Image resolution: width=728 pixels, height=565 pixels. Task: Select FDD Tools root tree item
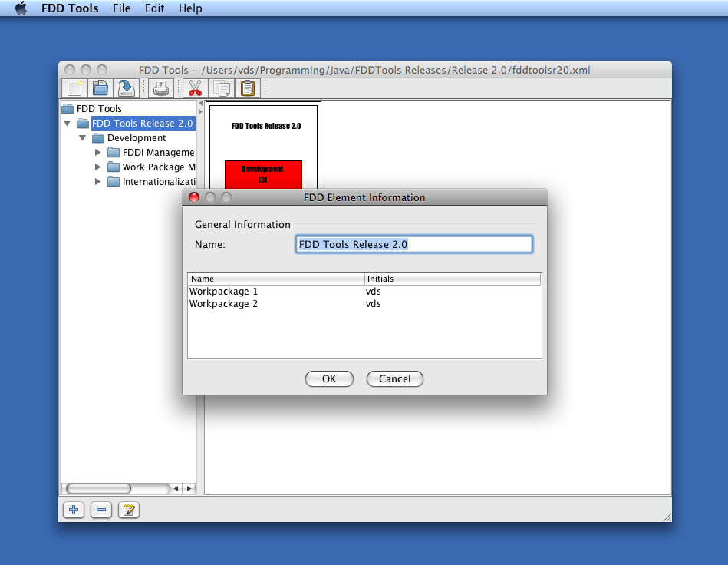click(x=99, y=109)
